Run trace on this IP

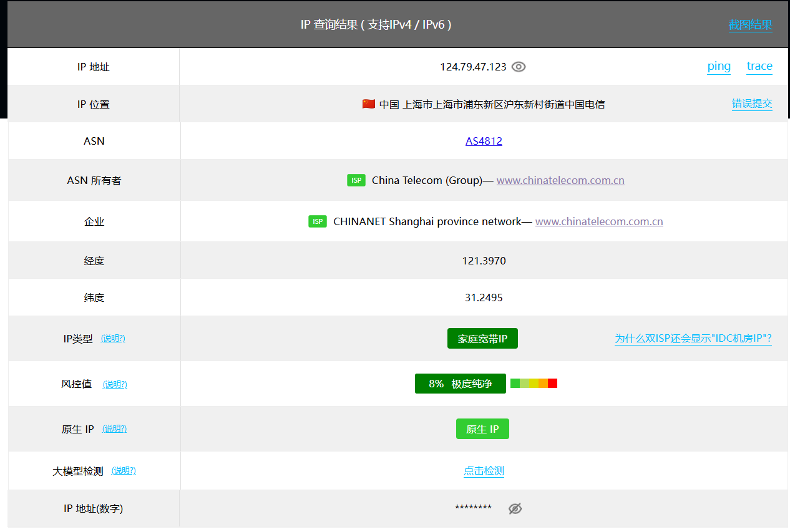coord(759,66)
